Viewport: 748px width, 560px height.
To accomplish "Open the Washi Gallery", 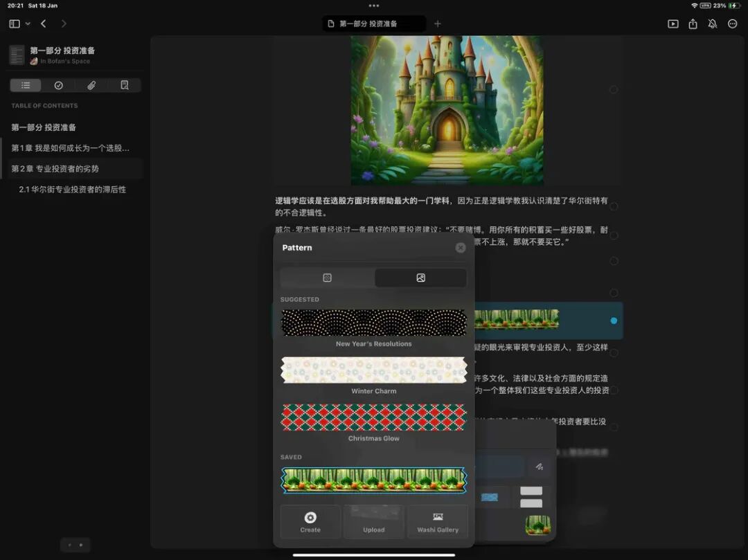I will click(438, 522).
